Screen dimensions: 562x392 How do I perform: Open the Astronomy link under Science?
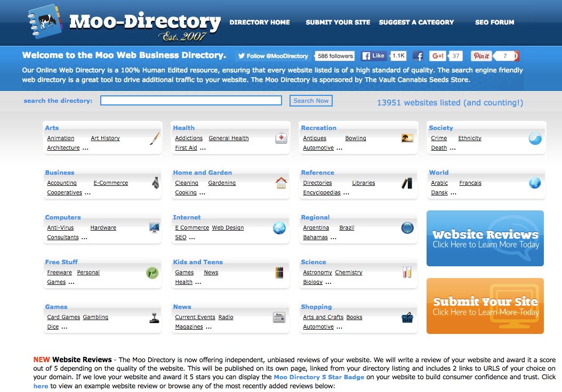pos(318,273)
